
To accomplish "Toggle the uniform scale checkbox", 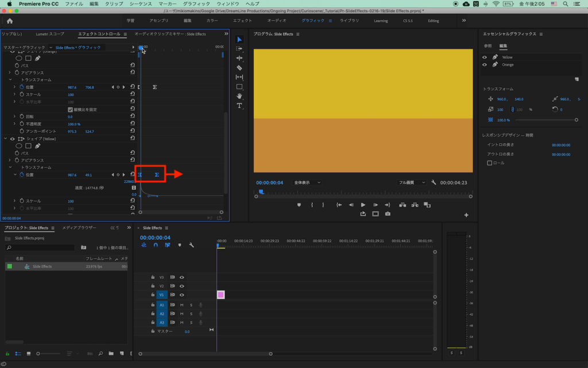I will [70, 109].
